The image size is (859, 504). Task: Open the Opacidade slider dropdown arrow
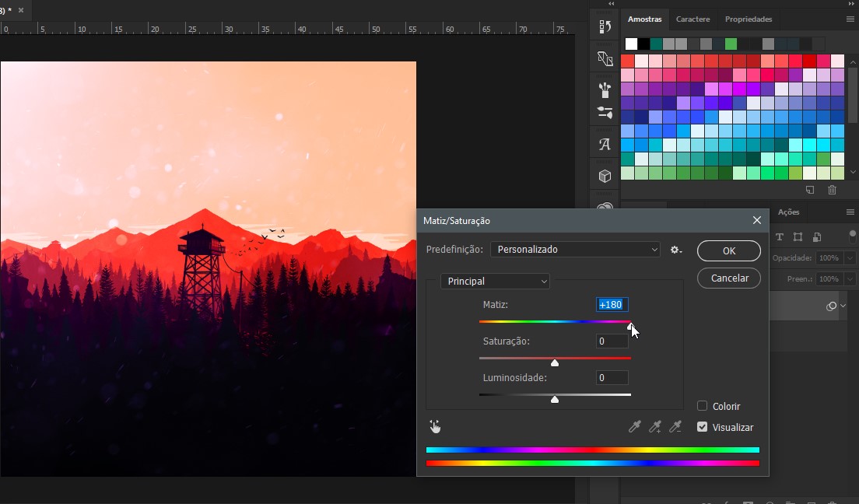coord(850,258)
